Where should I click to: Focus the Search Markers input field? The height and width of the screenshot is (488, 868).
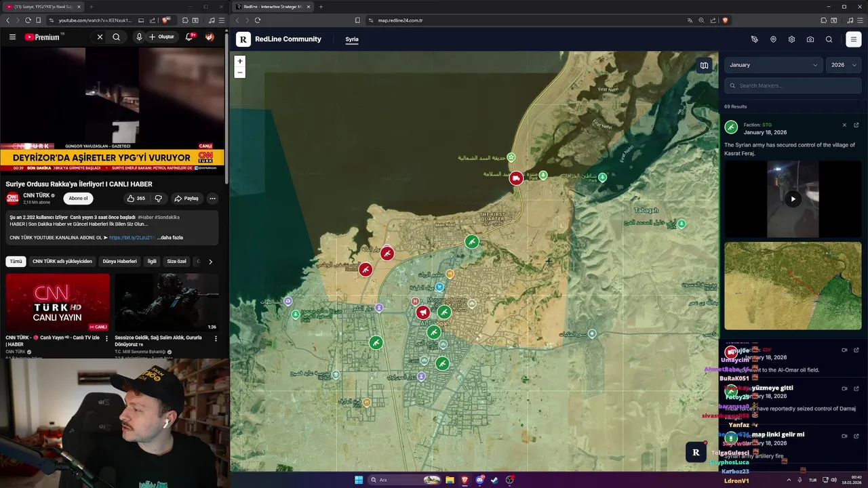coord(793,85)
